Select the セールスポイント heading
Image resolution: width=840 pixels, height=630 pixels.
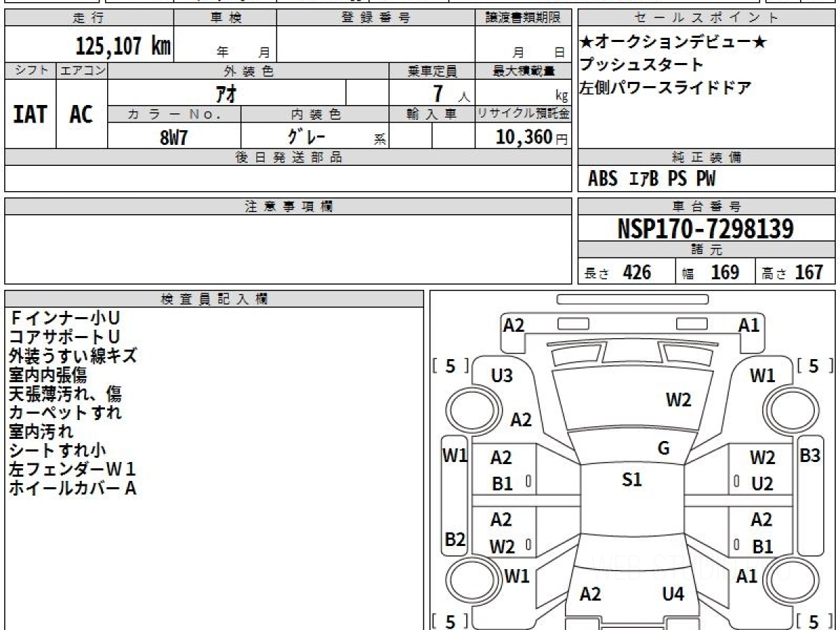[x=707, y=18]
